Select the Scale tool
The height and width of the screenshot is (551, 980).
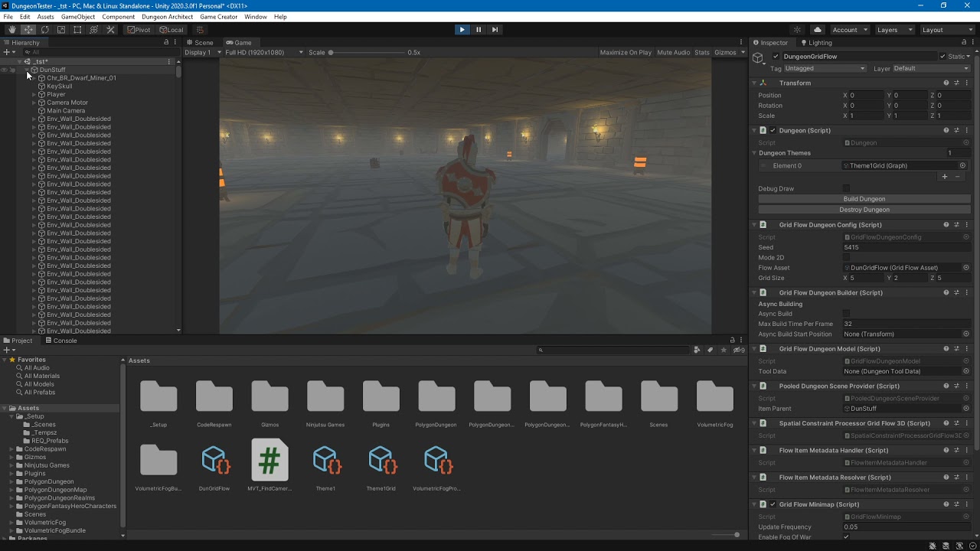click(61, 30)
